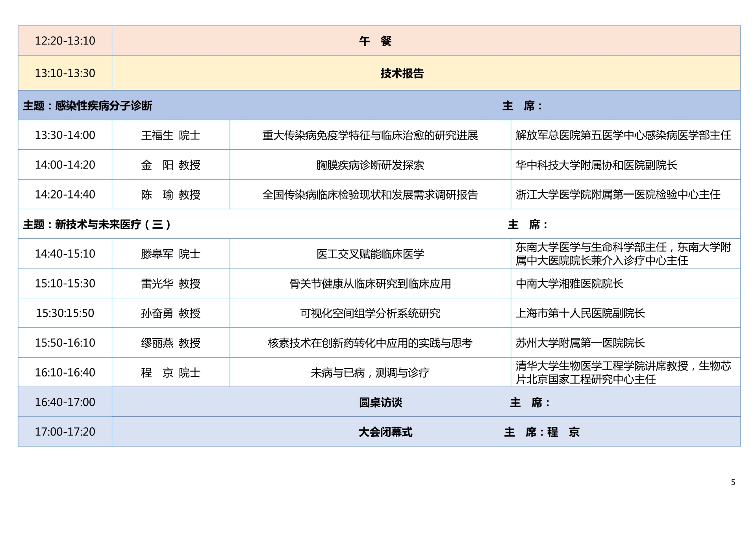Select speaker 孙奋勇 教授 cell

[171, 313]
